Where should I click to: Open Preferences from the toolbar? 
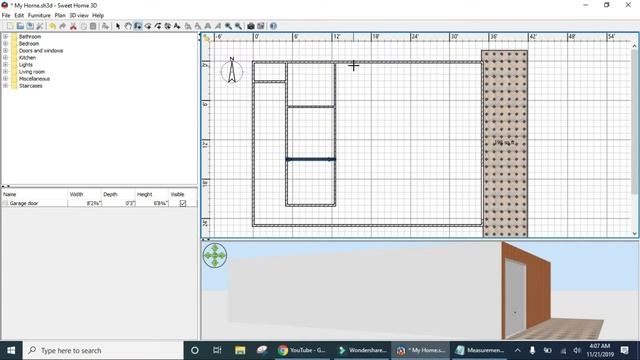[x=40, y=26]
